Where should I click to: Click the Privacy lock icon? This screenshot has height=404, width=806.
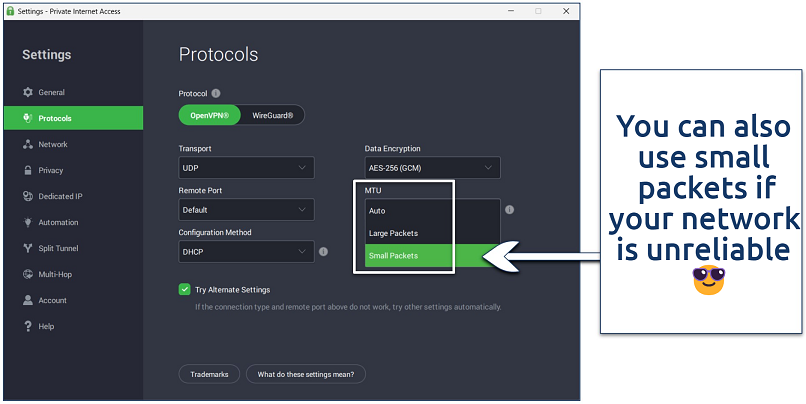click(x=27, y=171)
